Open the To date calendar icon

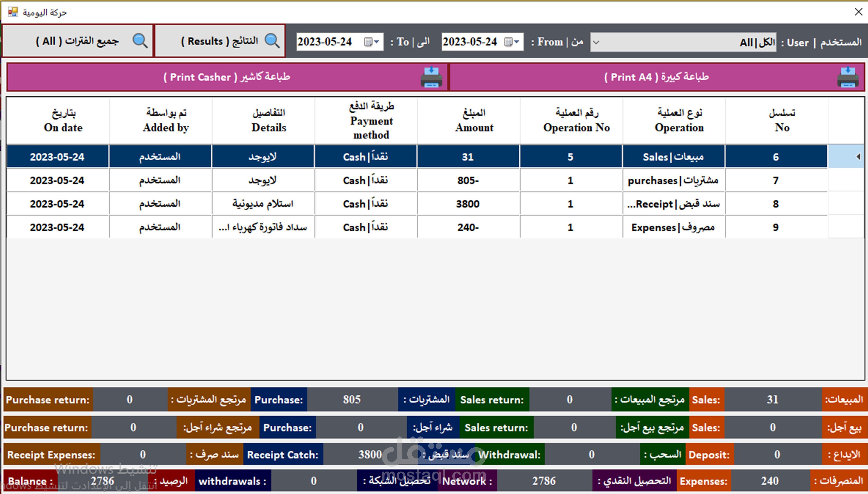click(x=368, y=42)
